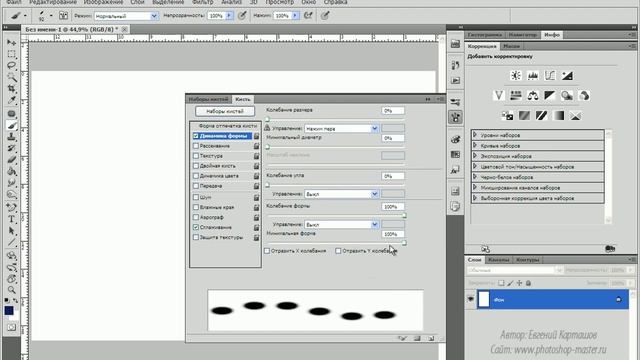Add a Black & White adjustment
Screen dimensions: 640x360
click(550, 96)
